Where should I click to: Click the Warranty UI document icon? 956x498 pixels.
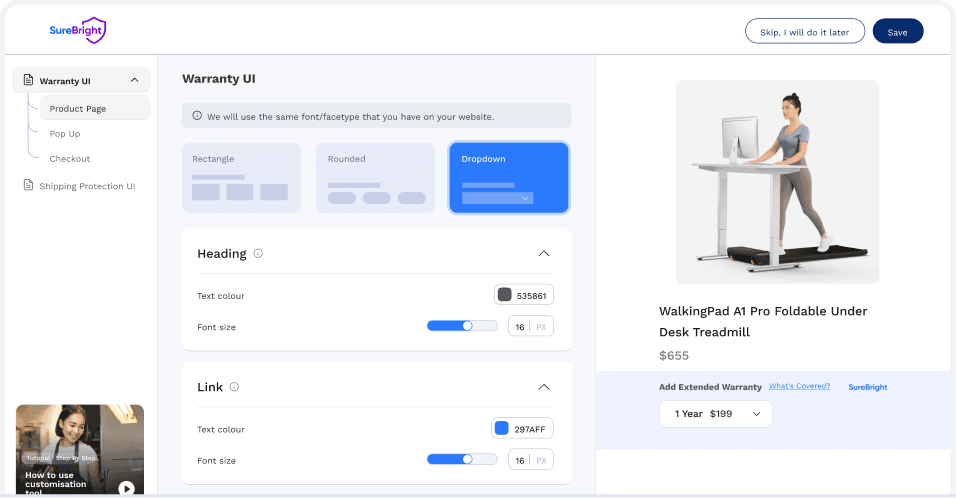[28, 80]
